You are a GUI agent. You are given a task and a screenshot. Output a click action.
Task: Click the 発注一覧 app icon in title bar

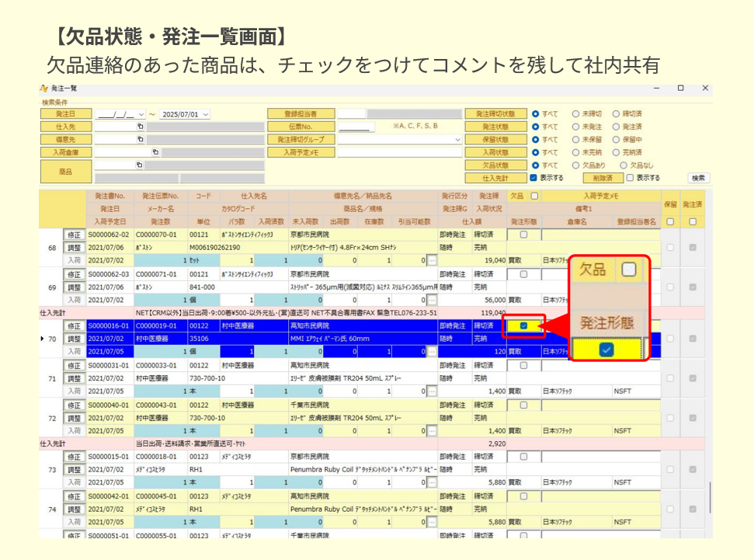pyautogui.click(x=43, y=89)
